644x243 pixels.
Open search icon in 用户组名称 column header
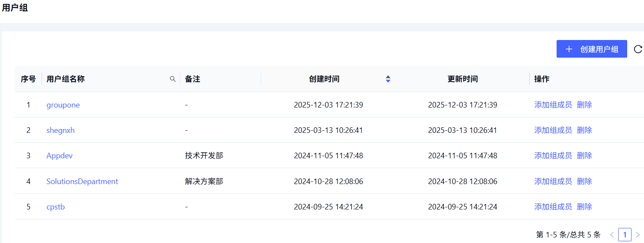click(x=173, y=79)
